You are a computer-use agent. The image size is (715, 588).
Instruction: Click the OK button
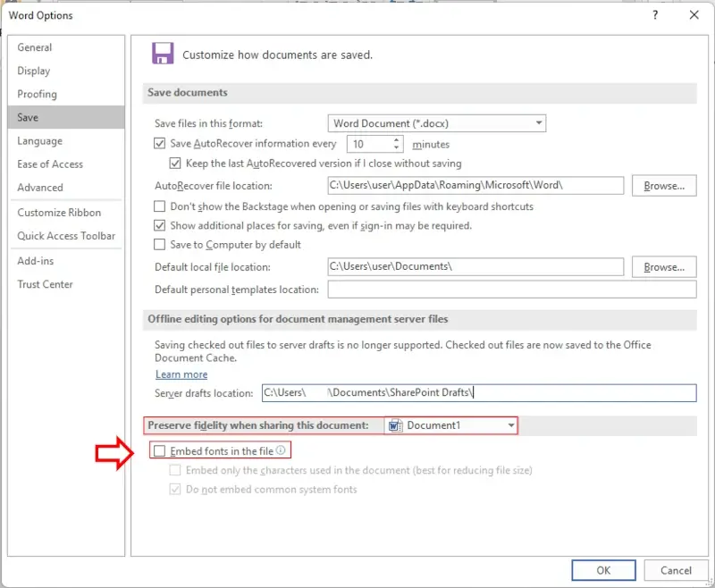coord(603,570)
